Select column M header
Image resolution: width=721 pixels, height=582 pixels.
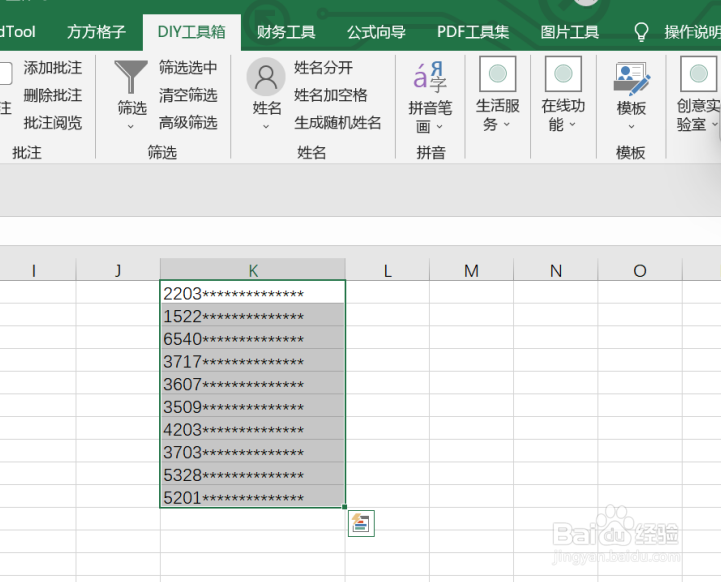click(471, 270)
